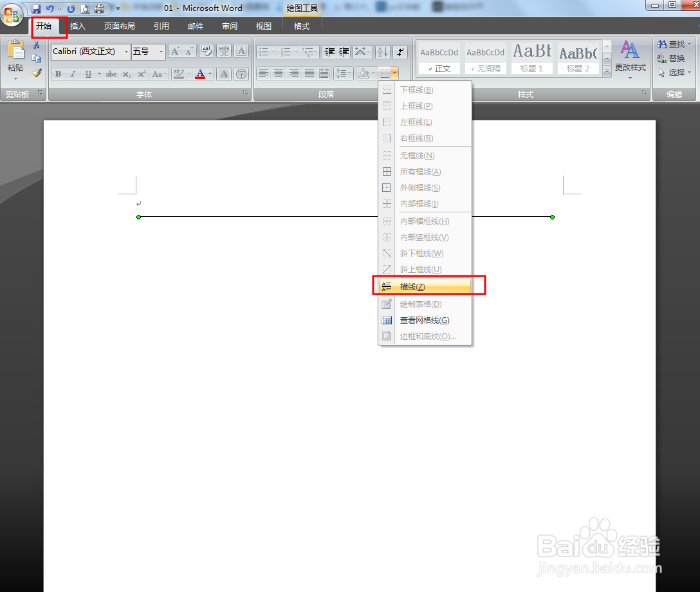This screenshot has height=592, width=700.
Task: Toggle superscript formatting
Action: tap(142, 74)
